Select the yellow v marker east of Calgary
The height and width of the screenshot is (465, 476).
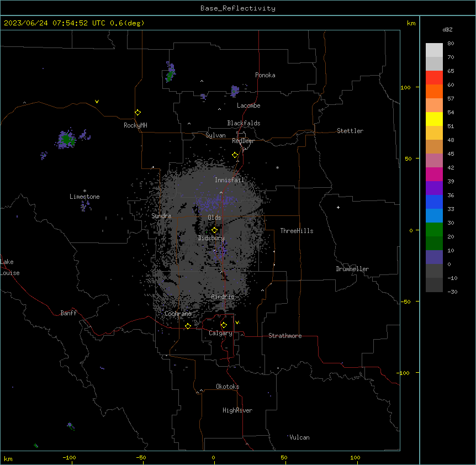(x=237, y=323)
